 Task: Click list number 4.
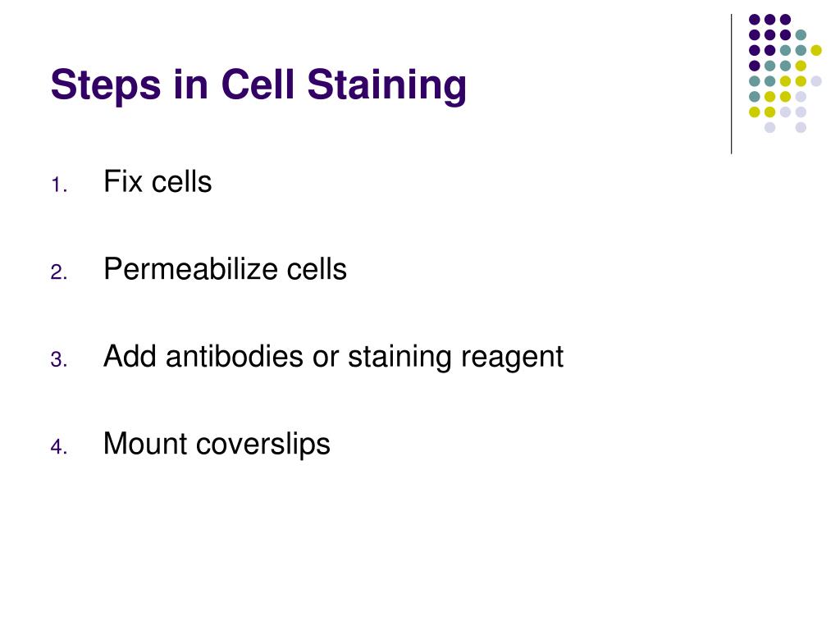(59, 447)
